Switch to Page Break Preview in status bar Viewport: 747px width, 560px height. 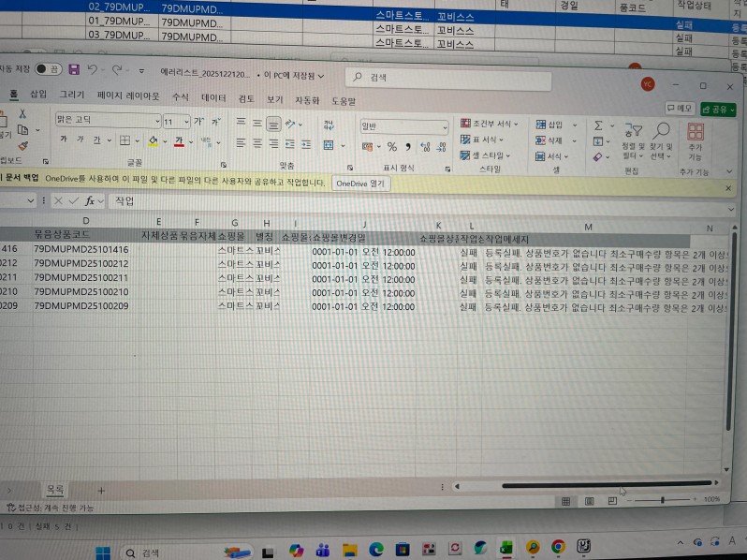(612, 501)
